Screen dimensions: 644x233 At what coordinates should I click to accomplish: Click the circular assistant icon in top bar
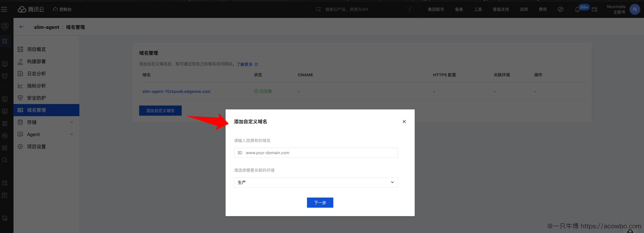pos(560,9)
